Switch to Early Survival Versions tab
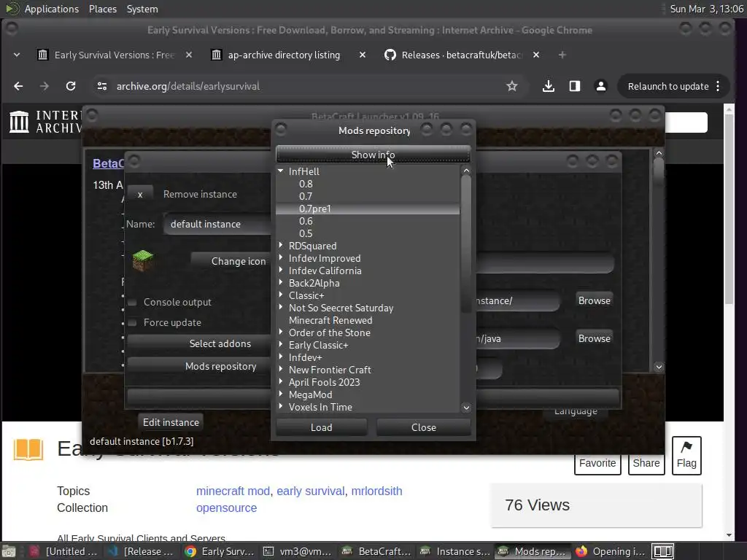This screenshot has width=747, height=560. coord(115,55)
